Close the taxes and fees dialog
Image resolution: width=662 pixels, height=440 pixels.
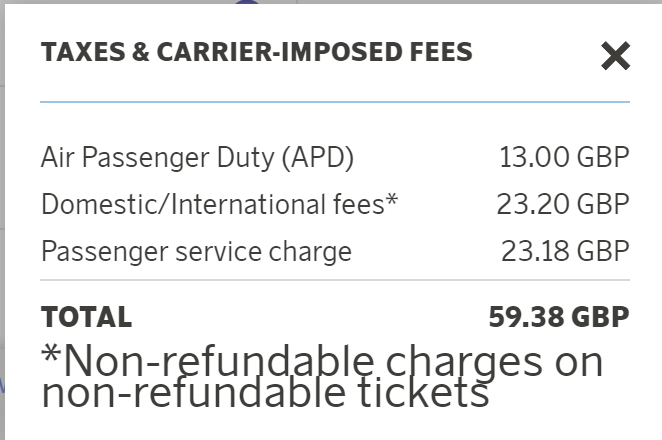click(x=615, y=56)
